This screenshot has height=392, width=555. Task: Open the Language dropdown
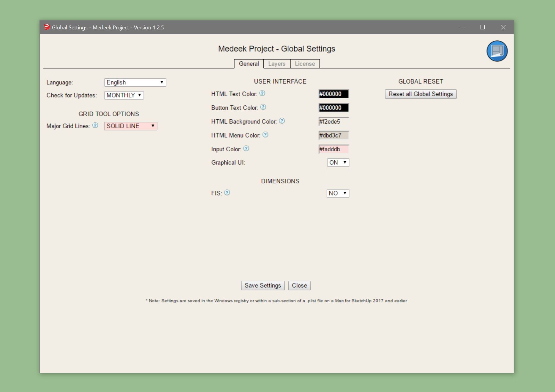tap(135, 82)
